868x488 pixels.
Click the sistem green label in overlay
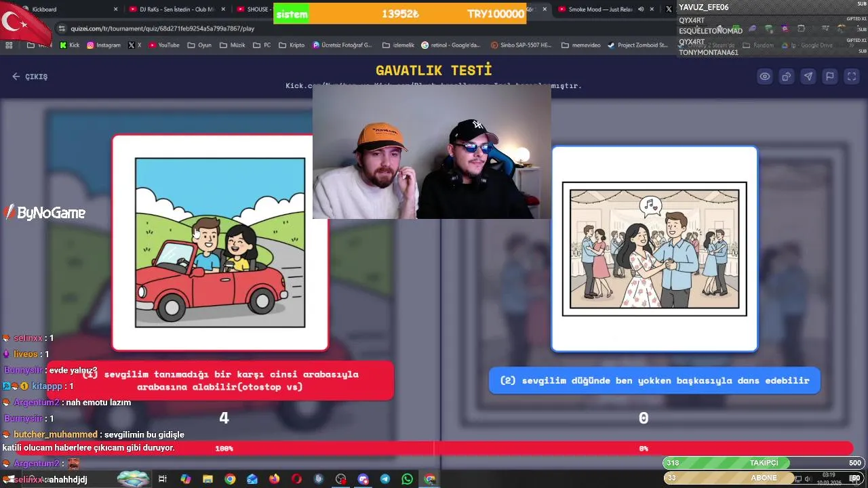coord(292,14)
